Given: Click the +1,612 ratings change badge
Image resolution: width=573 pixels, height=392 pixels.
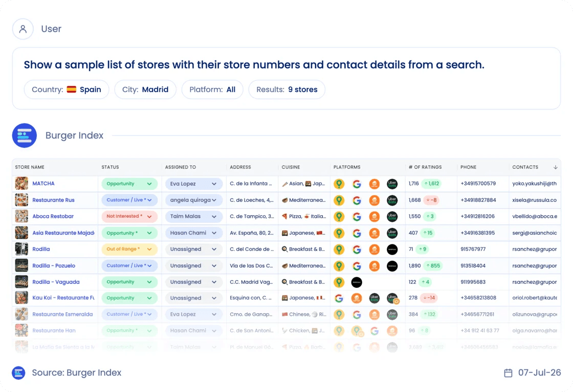Looking at the screenshot, I should pos(432,183).
